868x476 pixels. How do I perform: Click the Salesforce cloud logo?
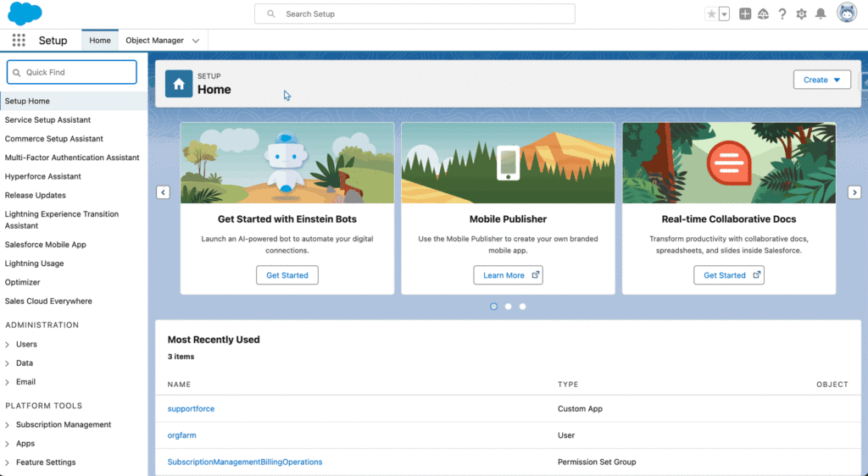tap(25, 14)
